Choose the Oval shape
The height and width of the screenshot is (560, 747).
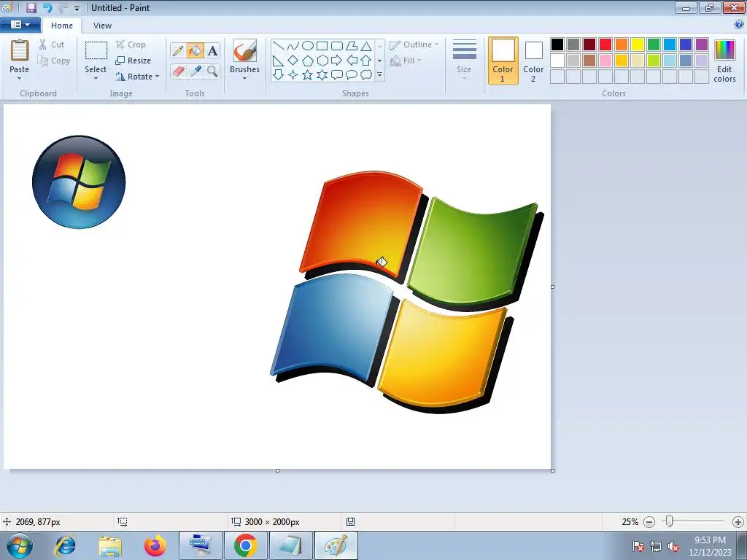click(308, 46)
